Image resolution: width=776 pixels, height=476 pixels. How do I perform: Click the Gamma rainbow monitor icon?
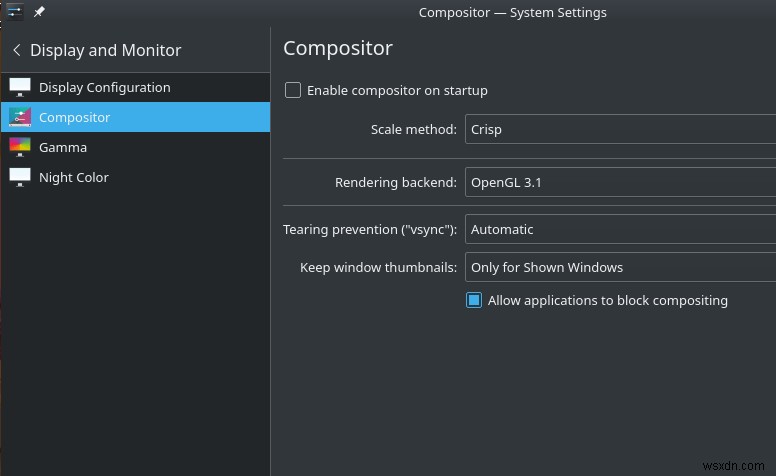coord(20,147)
